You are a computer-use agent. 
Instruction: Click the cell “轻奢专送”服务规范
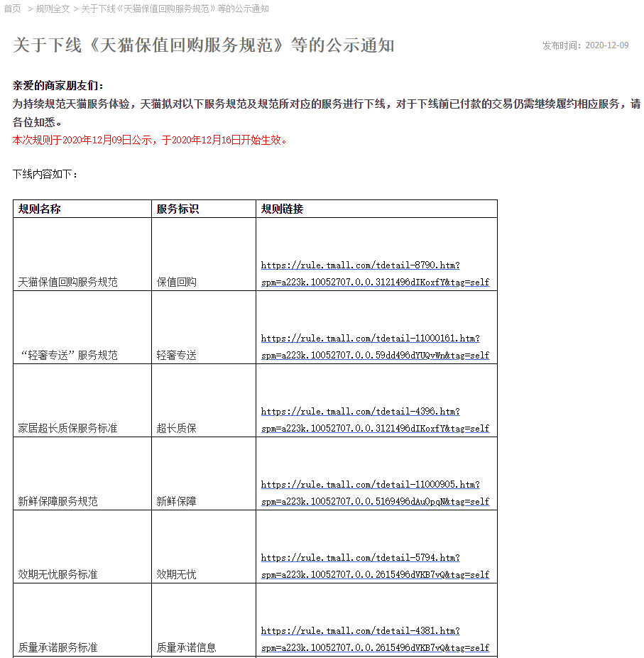tap(70, 355)
